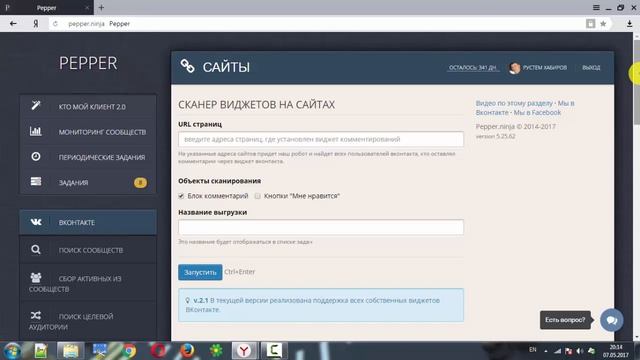The image size is (640, 360).
Task: Click the yellow Задания counter badge
Action: coord(140,182)
